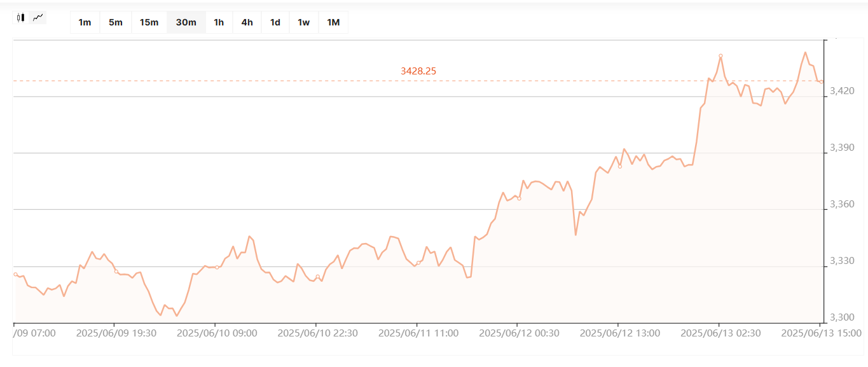This screenshot has width=868, height=367.
Task: Click the 3,360 price axis label
Action: click(842, 204)
